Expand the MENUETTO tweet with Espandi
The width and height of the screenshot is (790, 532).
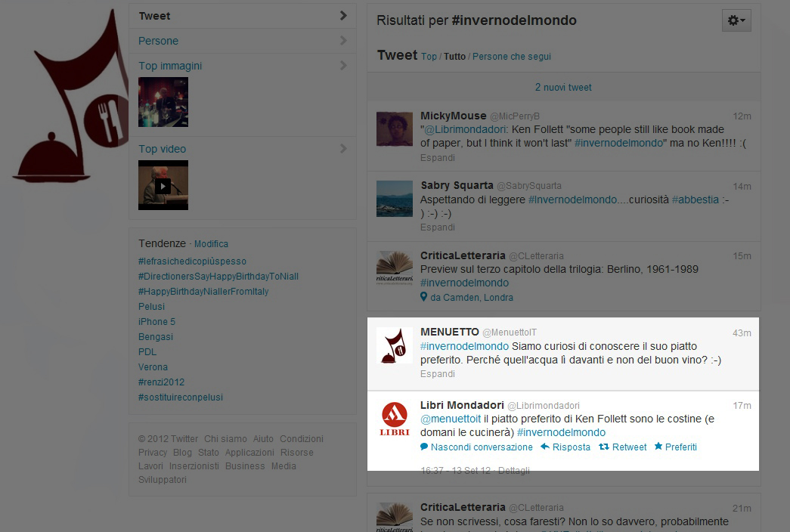tap(437, 374)
